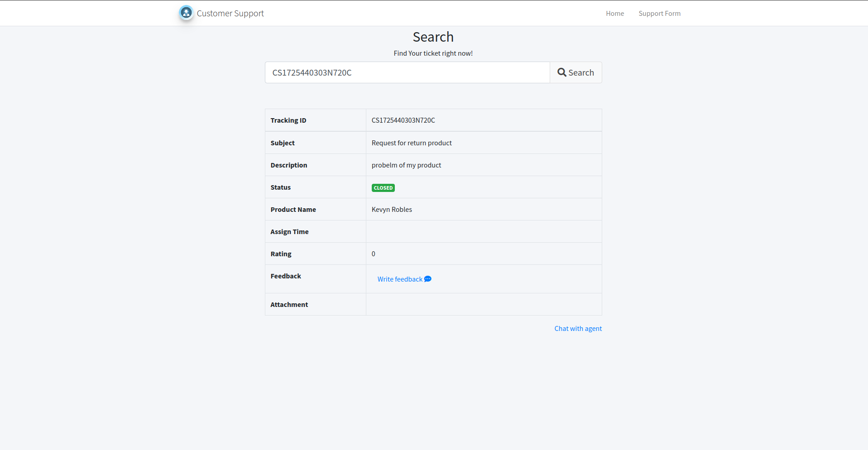Click the Customer Support logo icon
Screen dimensions: 868x450
click(186, 13)
